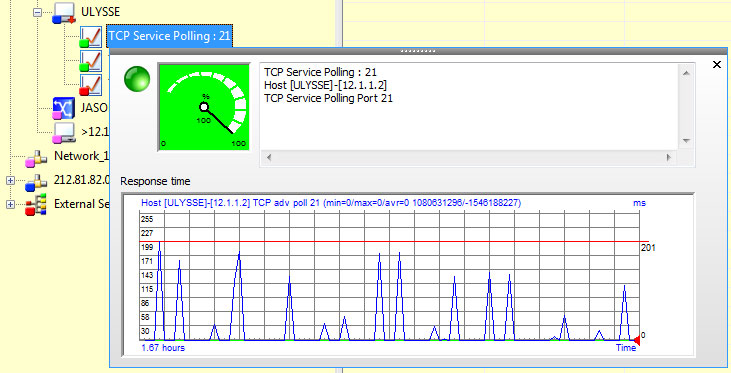Collapse the ULYSSE host tree node
Image resolution: width=731 pixels, height=373 pixels.
coord(38,12)
